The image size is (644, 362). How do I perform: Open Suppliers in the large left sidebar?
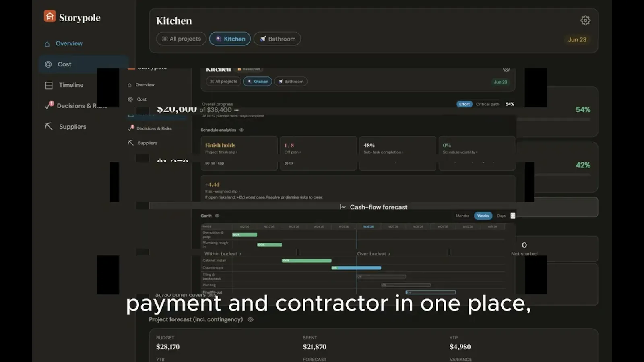click(72, 127)
